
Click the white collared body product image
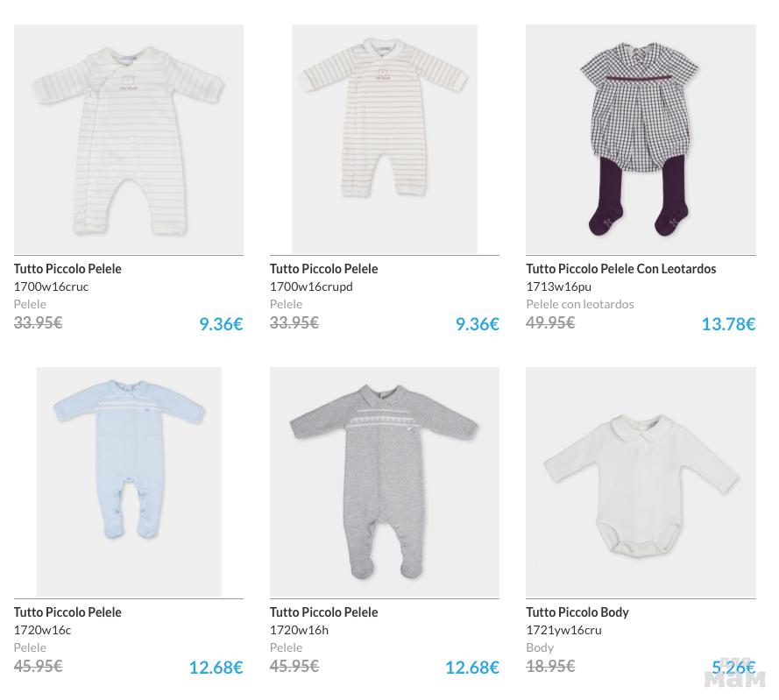641,482
